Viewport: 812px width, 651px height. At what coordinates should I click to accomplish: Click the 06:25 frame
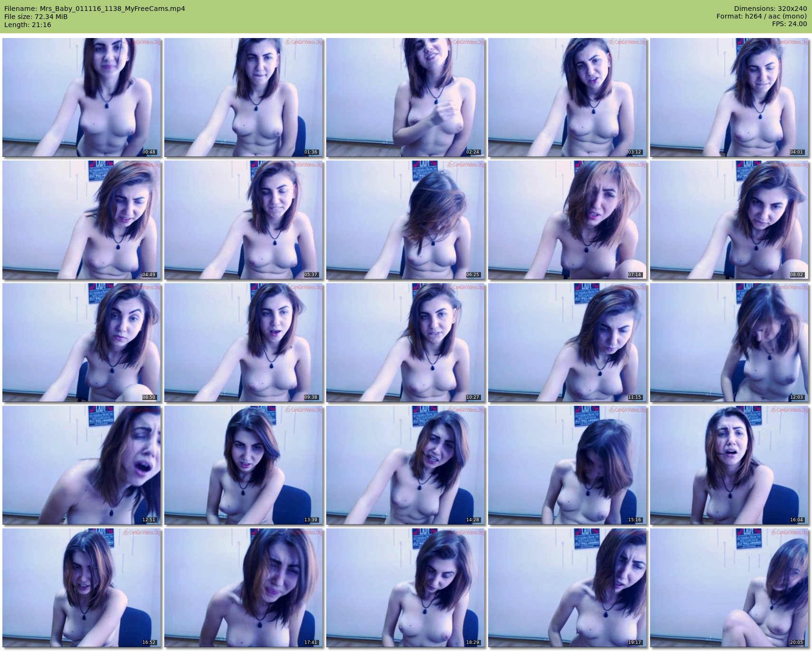406,220
